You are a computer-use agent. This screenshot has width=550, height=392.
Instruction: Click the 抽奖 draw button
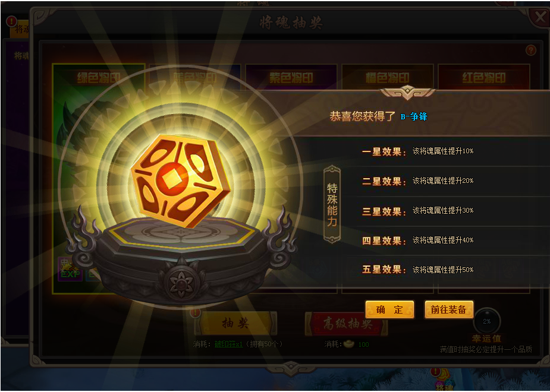pos(235,323)
